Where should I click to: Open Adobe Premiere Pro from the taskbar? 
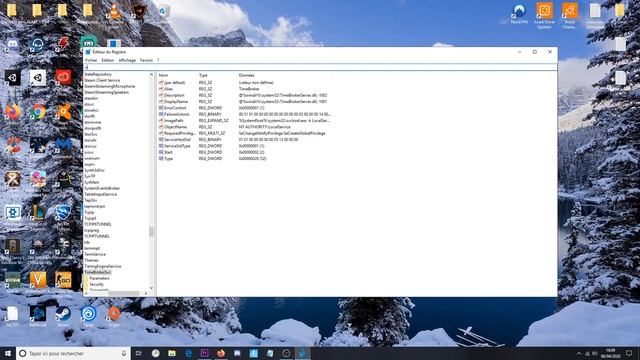point(204,353)
